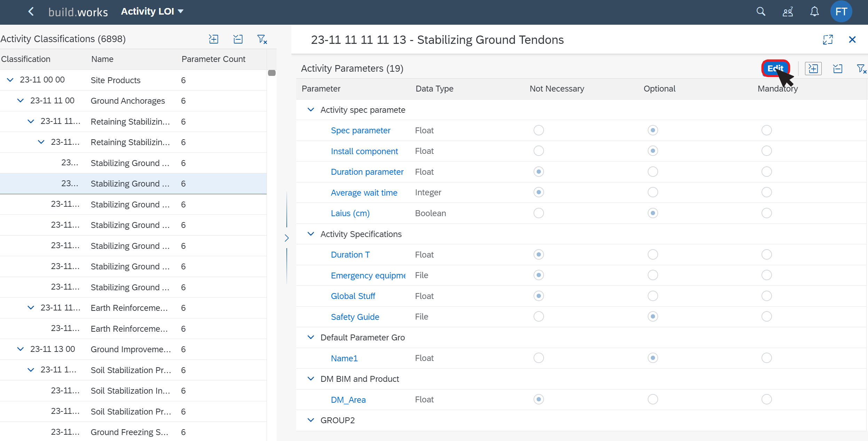Image resolution: width=868 pixels, height=441 pixels.
Task: Open the Install component link
Action: (364, 151)
